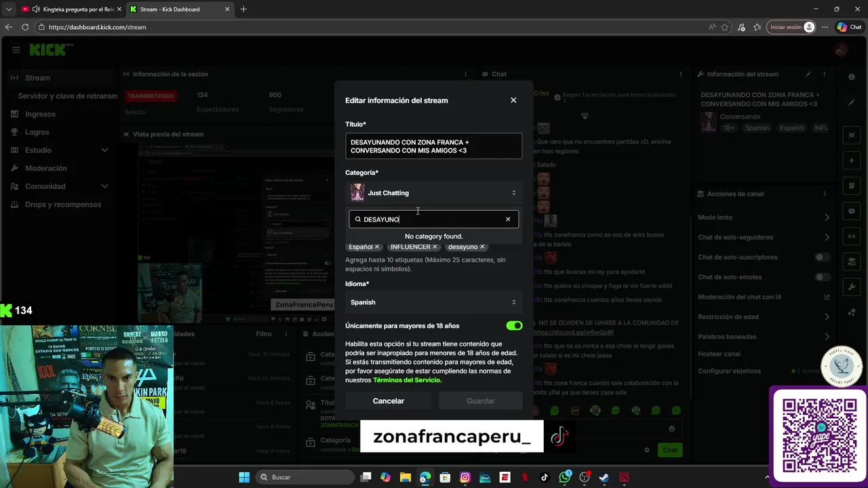Refresh the dashboard page
Viewport: 868px width, 488px height.
click(x=25, y=27)
